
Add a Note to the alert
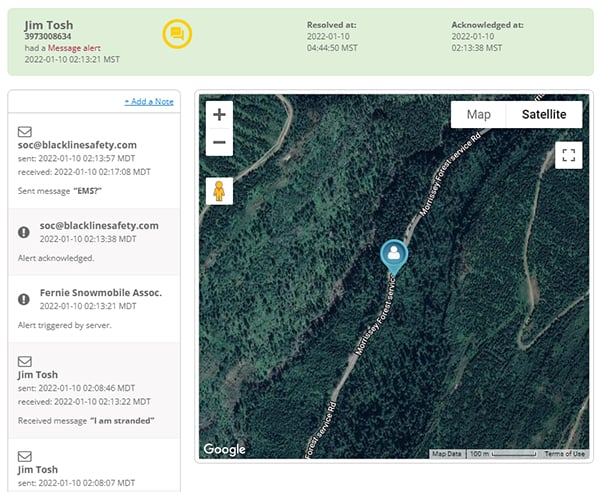(149, 101)
